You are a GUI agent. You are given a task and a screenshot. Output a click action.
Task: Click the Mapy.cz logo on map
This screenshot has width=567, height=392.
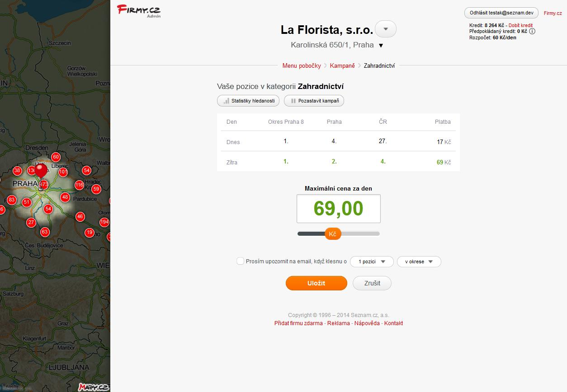(x=93, y=387)
